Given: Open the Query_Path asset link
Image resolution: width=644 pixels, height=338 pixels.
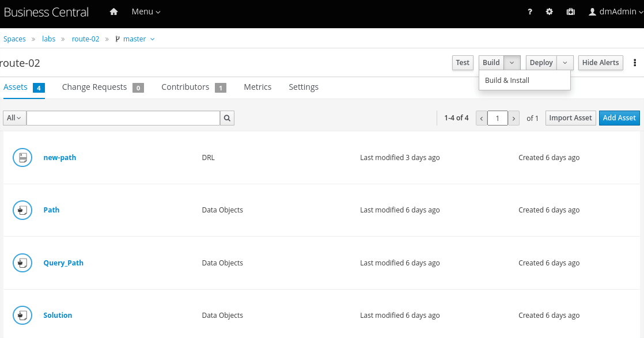Looking at the screenshot, I should (63, 263).
